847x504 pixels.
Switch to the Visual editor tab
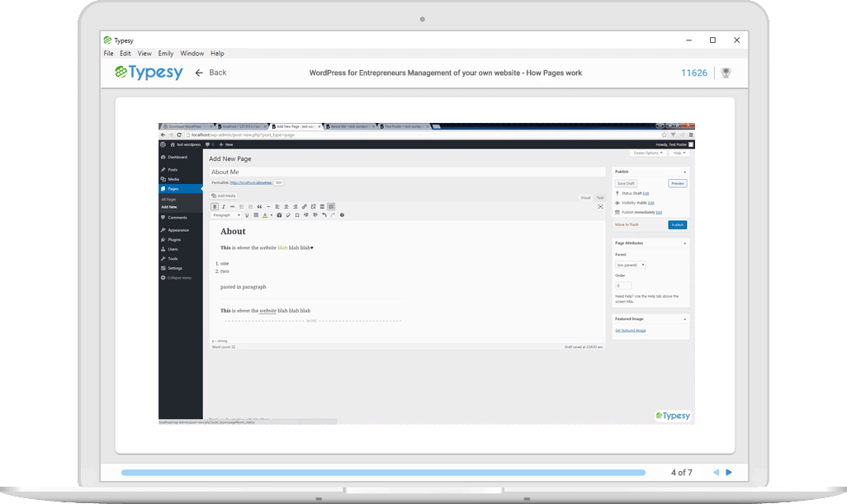(x=585, y=197)
